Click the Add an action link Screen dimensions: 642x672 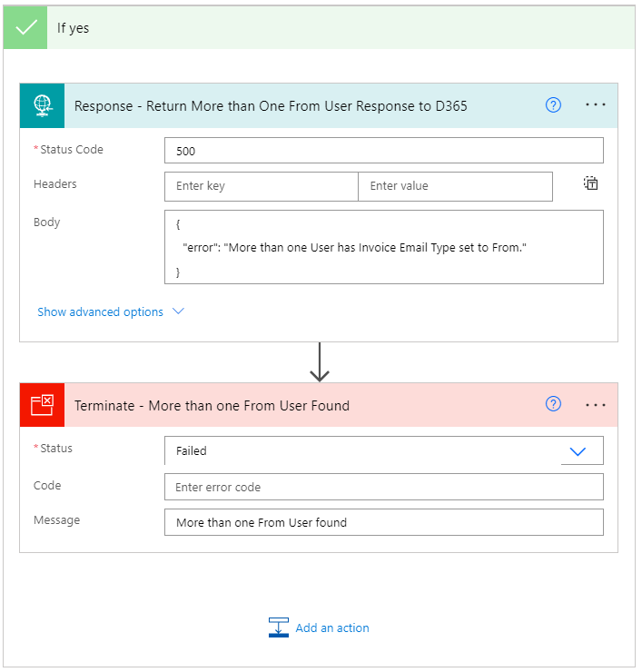pos(332,628)
